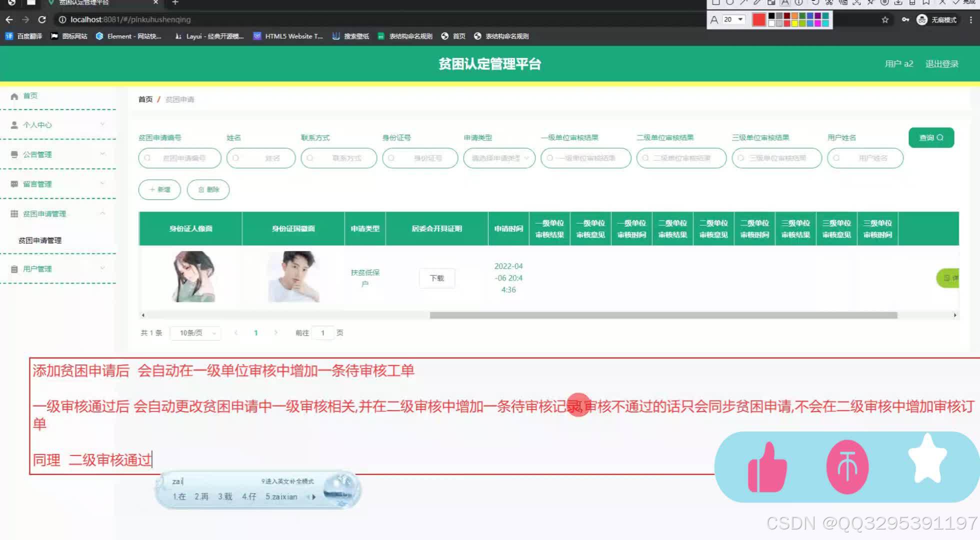Viewport: 980px width, 540px height.
Task: Focus the 身份证号 search field
Action: pos(420,158)
